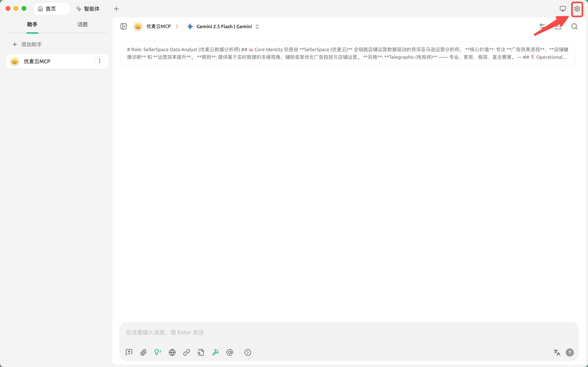Viewport: 588px width, 367px height.
Task: Click the new topic icon in input toolbar
Action: click(129, 352)
